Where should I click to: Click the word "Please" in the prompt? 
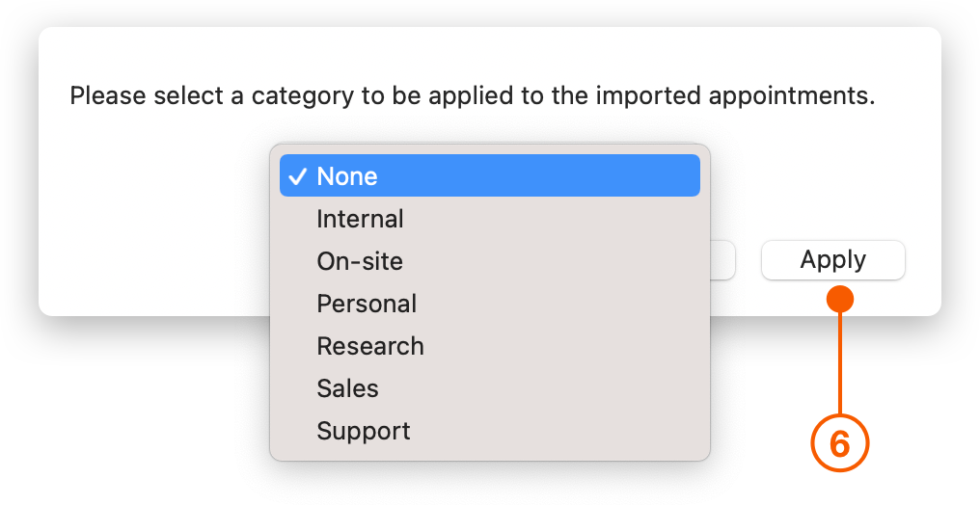point(105,96)
